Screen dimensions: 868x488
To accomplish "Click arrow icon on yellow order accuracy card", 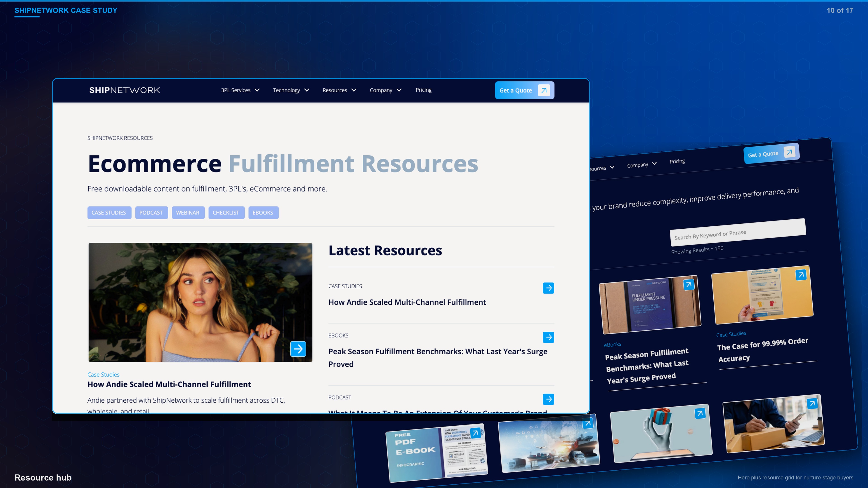I will 801,275.
